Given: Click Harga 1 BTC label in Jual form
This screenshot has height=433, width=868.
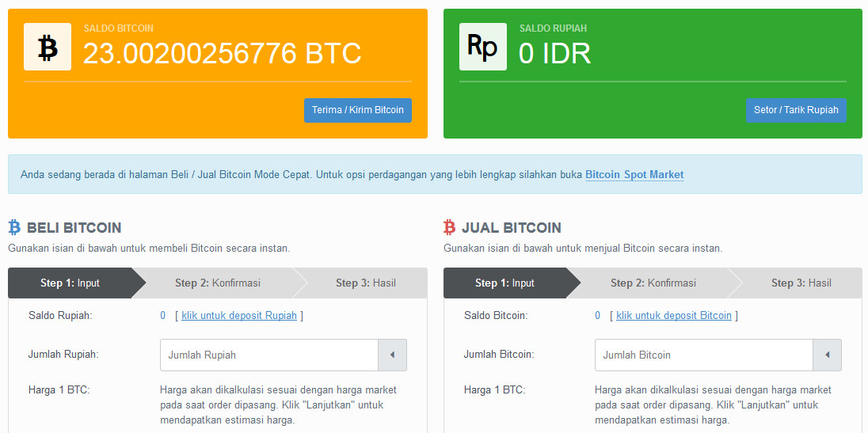Looking at the screenshot, I should [494, 390].
